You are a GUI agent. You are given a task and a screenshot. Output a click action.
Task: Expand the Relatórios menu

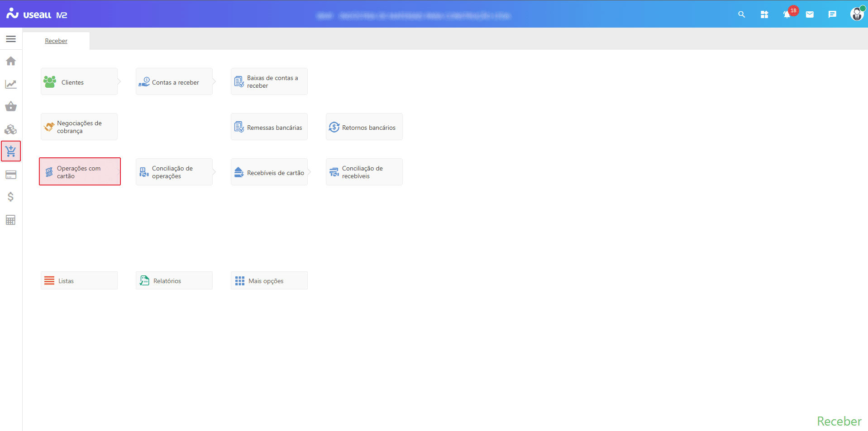[174, 281]
